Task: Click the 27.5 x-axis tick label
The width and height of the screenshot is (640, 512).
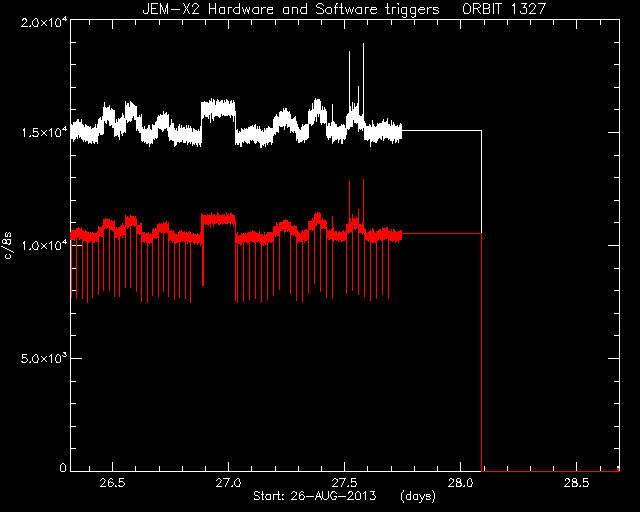Action: pos(345,483)
